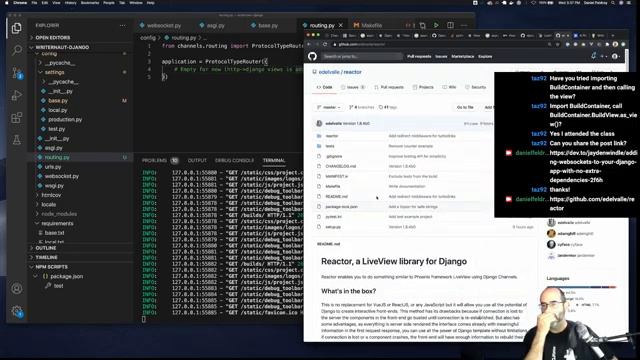Open Source Control view in VS Code

pos(17,73)
